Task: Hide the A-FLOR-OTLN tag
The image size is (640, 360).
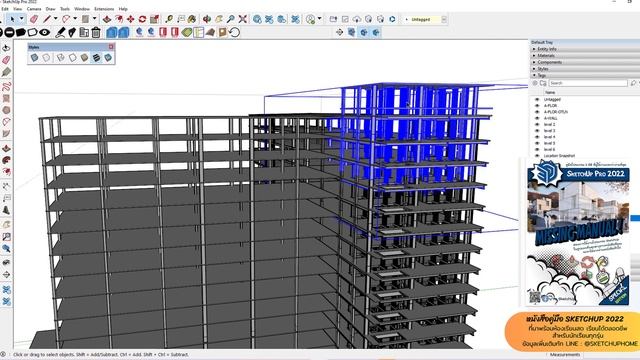Action: (537, 111)
